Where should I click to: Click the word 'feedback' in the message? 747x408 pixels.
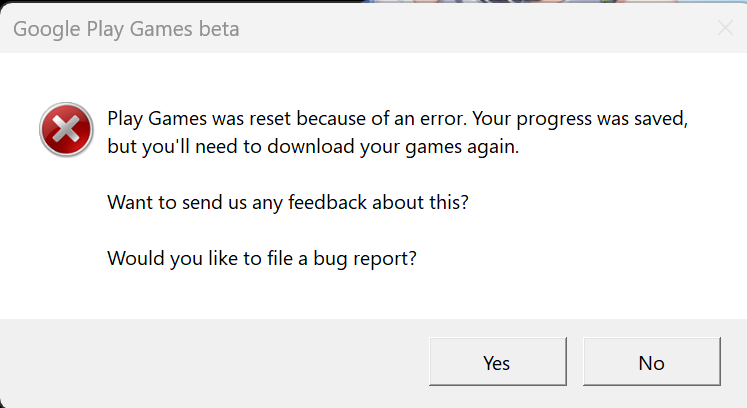[328, 202]
